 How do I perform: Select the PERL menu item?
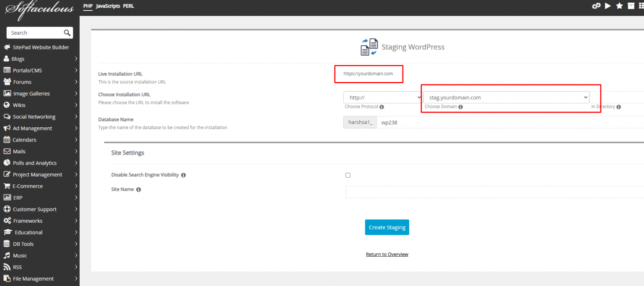click(x=128, y=6)
